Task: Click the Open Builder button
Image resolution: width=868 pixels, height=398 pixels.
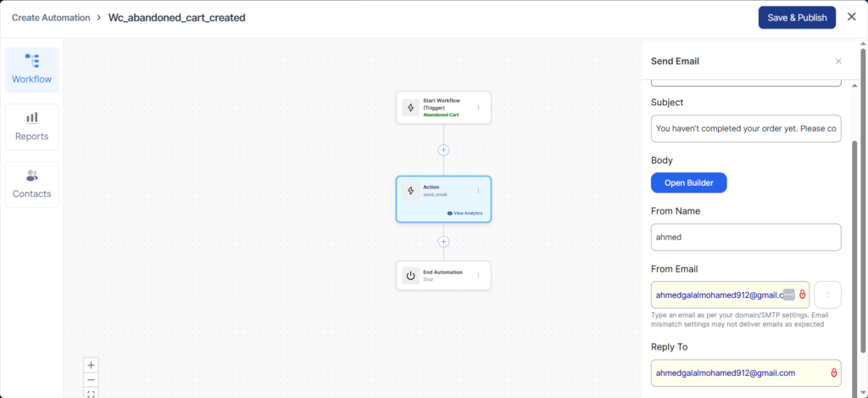Action: click(688, 182)
